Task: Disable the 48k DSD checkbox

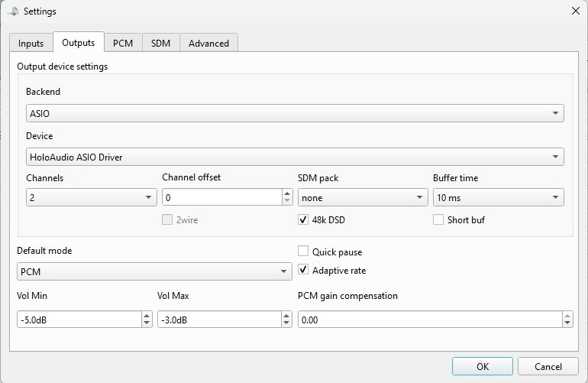Action: (x=303, y=220)
